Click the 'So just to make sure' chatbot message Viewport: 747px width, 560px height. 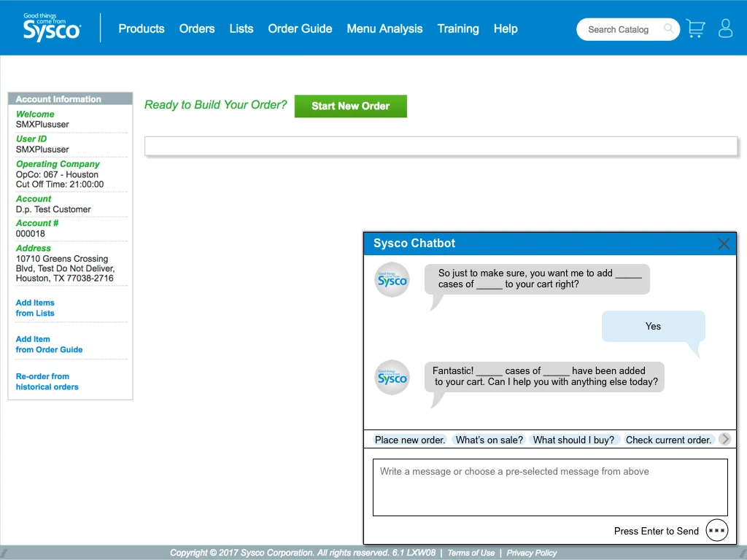537,279
